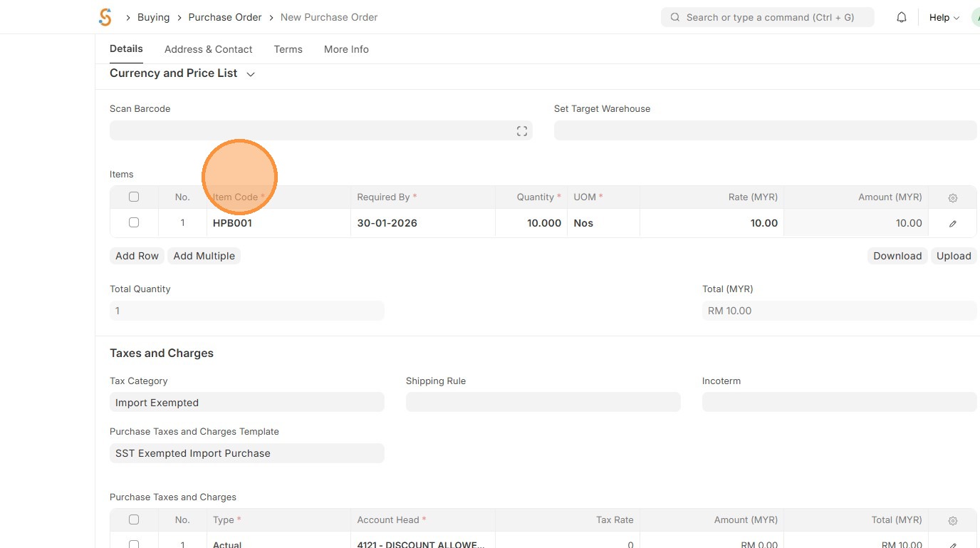Select all rows in Items table
This screenshot has height=548, width=980.
134,197
